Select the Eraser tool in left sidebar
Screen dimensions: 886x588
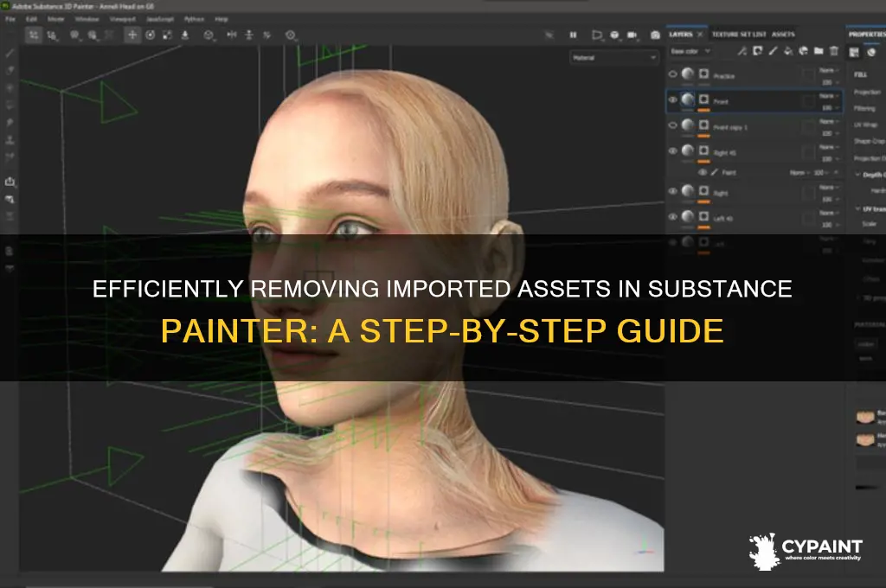point(10,71)
